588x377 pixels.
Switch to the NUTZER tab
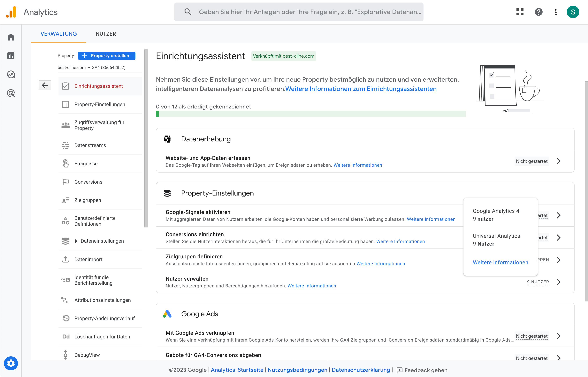[106, 34]
